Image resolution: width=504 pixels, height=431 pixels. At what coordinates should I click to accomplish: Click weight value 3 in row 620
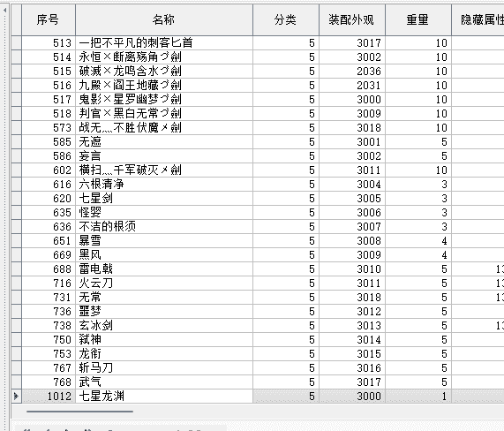pos(418,199)
